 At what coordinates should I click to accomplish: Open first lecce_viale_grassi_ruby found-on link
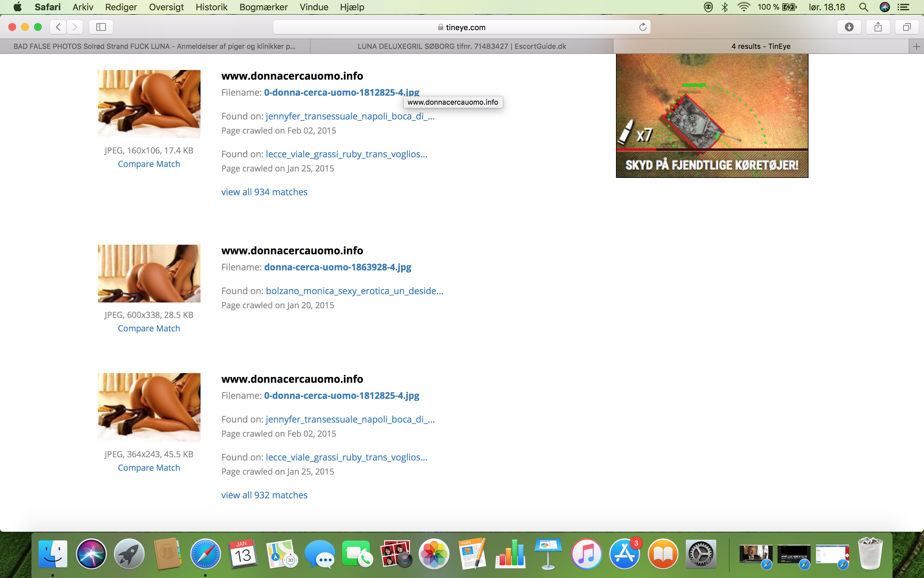pyautogui.click(x=346, y=154)
